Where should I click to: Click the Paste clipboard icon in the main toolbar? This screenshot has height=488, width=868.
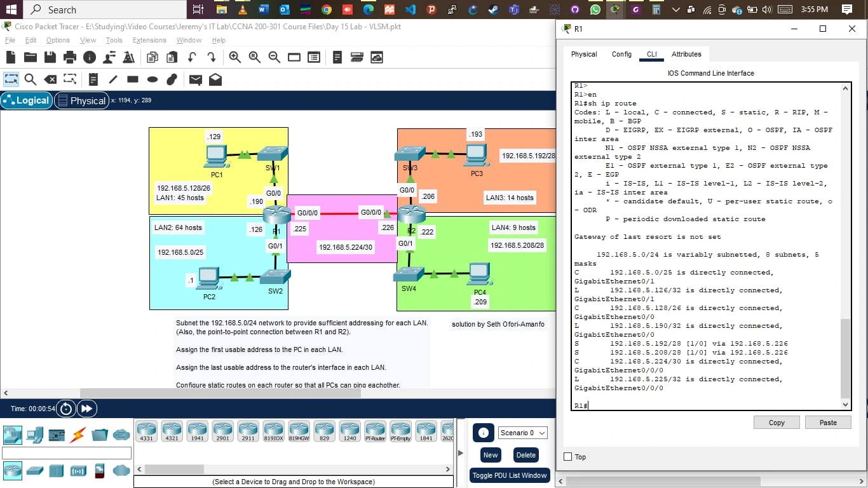[172, 57]
